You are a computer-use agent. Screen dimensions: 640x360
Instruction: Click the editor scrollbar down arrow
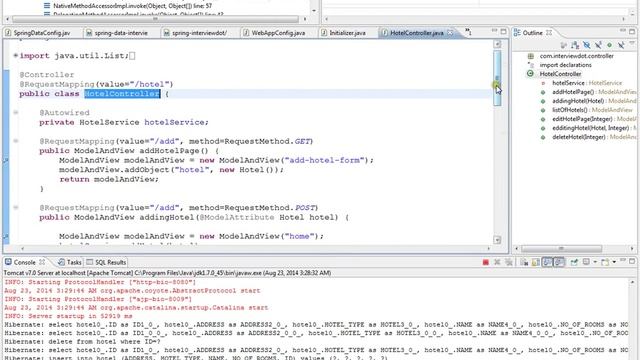[x=497, y=240]
